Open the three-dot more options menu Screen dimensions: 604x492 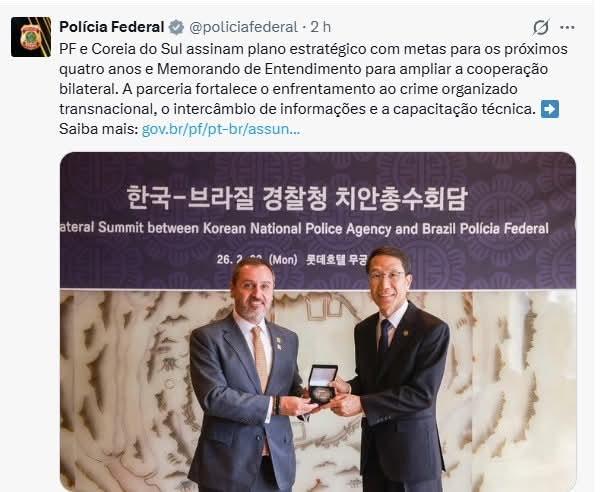(x=567, y=27)
